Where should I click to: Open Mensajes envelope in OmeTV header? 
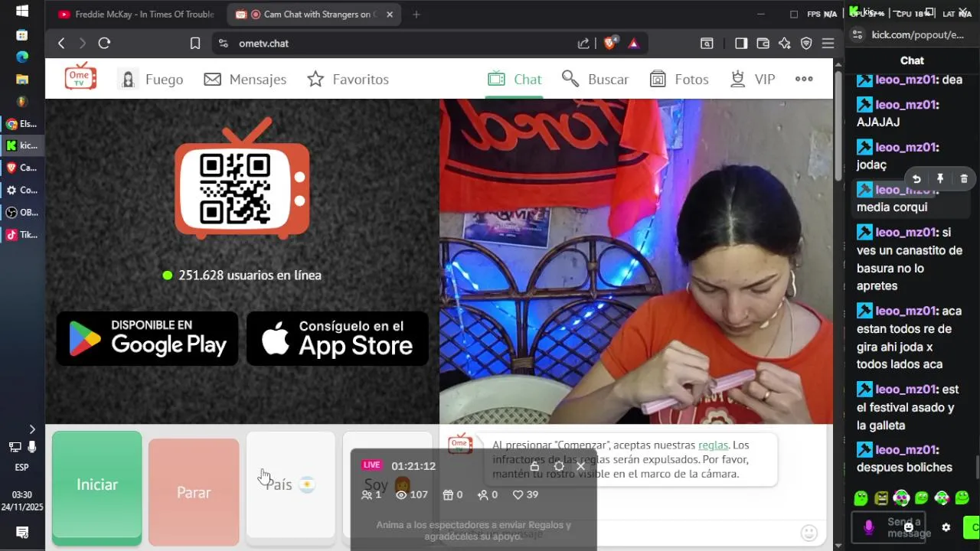212,80
